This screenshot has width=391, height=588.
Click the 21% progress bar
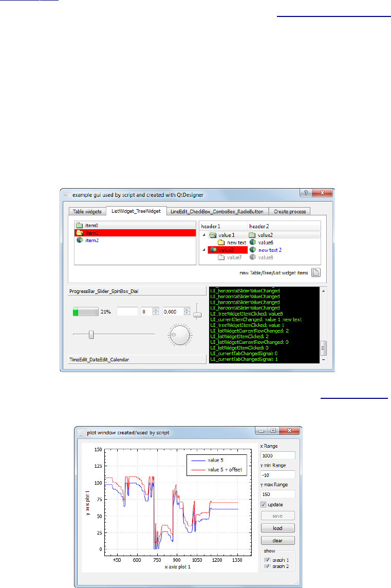point(86,311)
